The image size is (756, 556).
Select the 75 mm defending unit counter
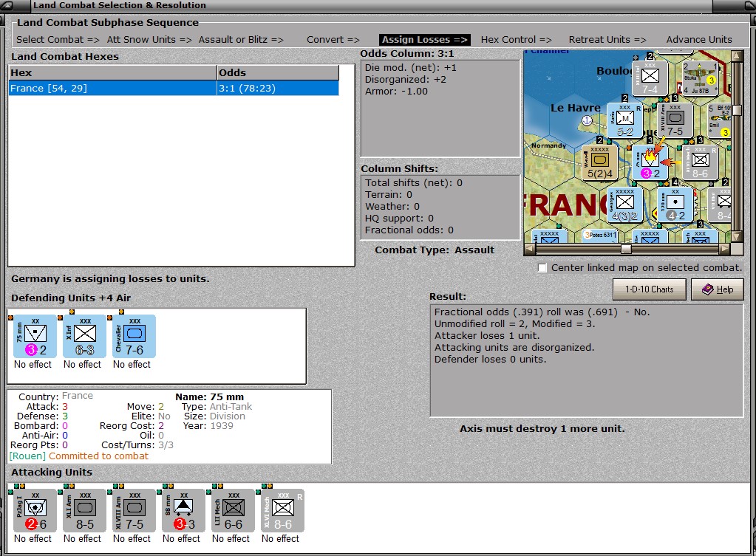point(35,337)
